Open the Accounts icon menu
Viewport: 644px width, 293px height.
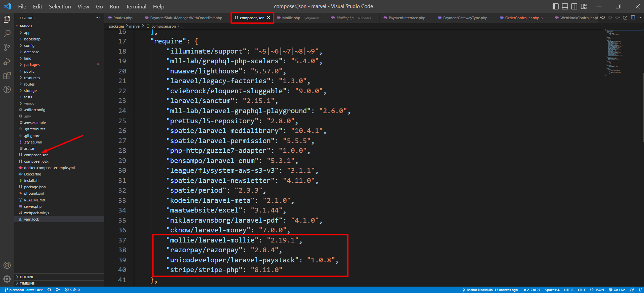[7, 265]
